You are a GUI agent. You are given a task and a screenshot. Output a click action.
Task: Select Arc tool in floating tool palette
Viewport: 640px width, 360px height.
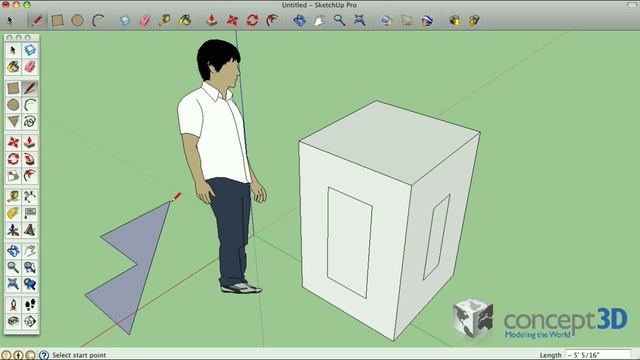tap(30, 105)
